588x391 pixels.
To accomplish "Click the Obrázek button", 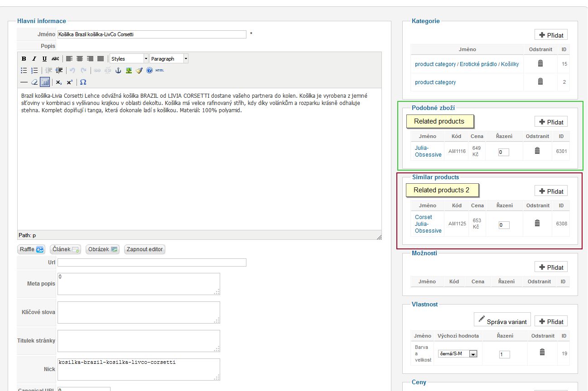I will (x=102, y=249).
